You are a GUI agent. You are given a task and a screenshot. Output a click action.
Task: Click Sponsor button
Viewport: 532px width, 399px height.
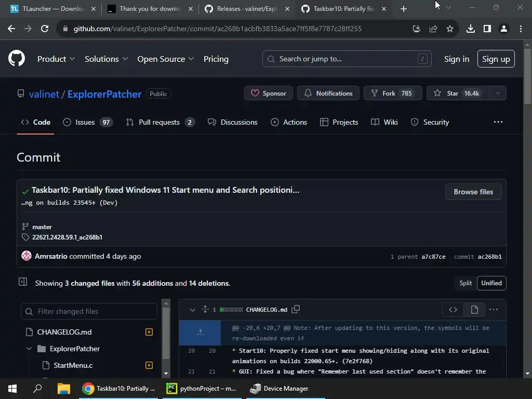pyautogui.click(x=269, y=94)
